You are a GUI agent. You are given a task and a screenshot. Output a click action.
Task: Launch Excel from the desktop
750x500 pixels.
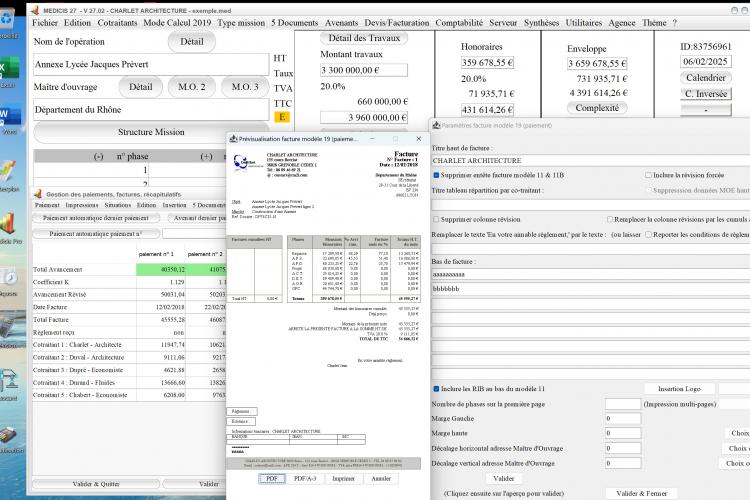click(9, 68)
